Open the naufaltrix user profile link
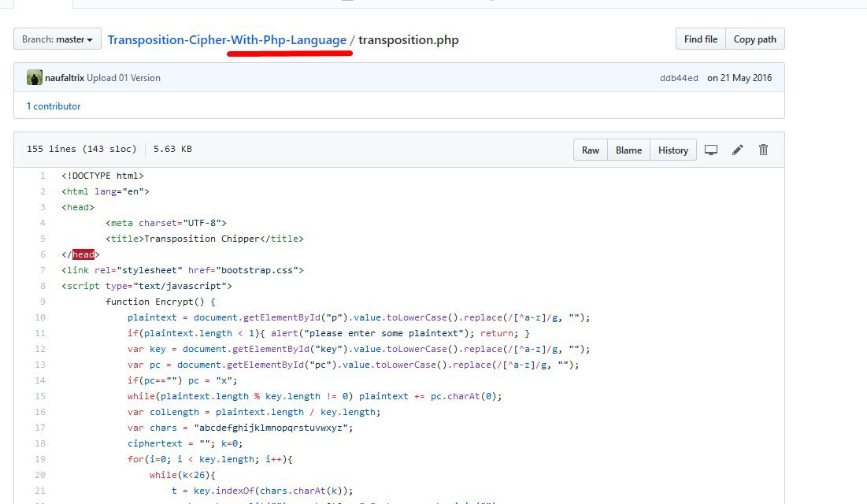This screenshot has width=867, height=504. 65,78
